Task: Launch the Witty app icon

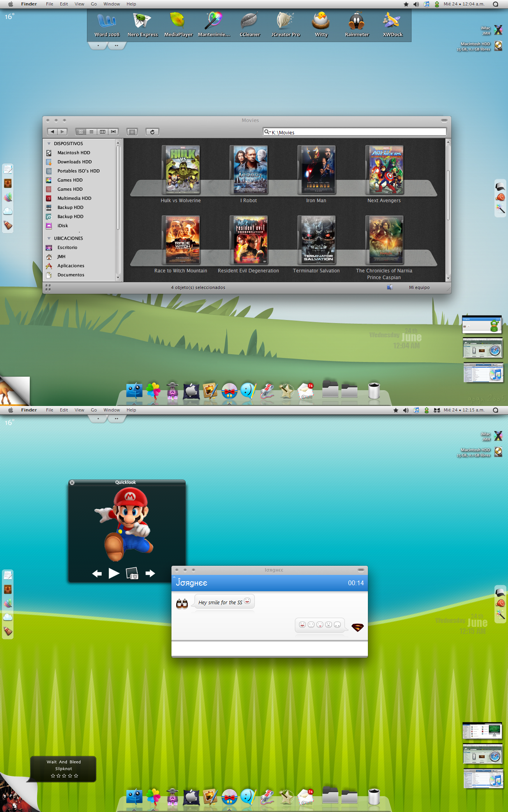Action: coord(321,25)
